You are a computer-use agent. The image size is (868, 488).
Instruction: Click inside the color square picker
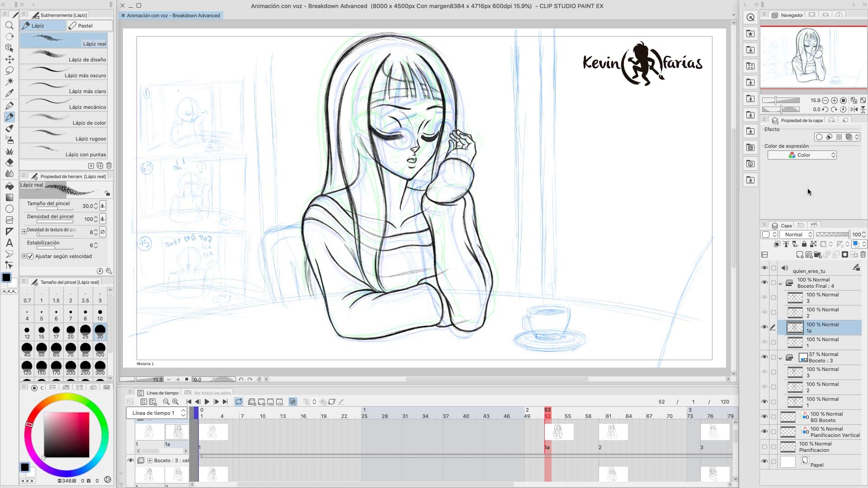coord(66,435)
